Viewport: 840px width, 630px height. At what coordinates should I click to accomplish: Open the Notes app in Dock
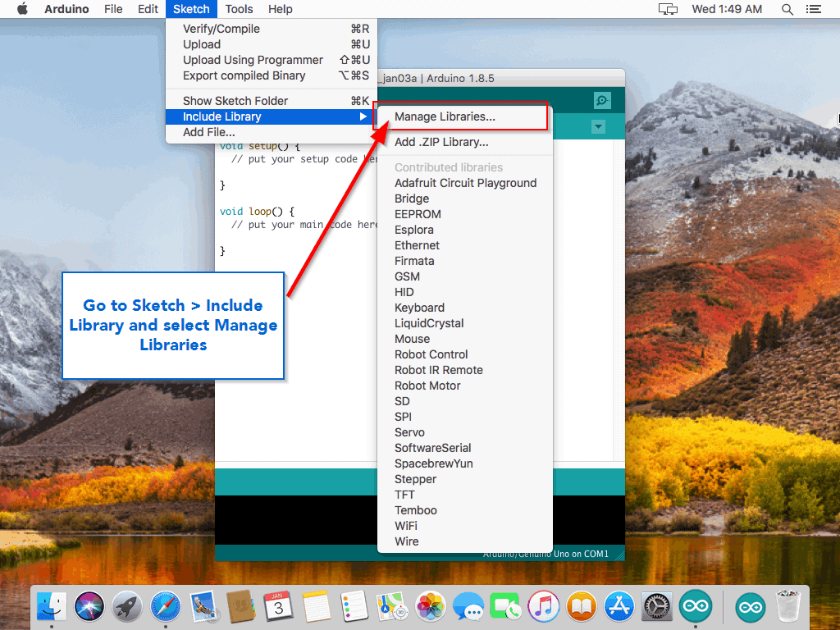(317, 606)
